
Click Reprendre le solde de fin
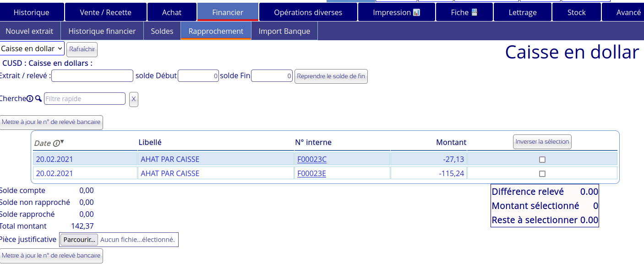331,76
